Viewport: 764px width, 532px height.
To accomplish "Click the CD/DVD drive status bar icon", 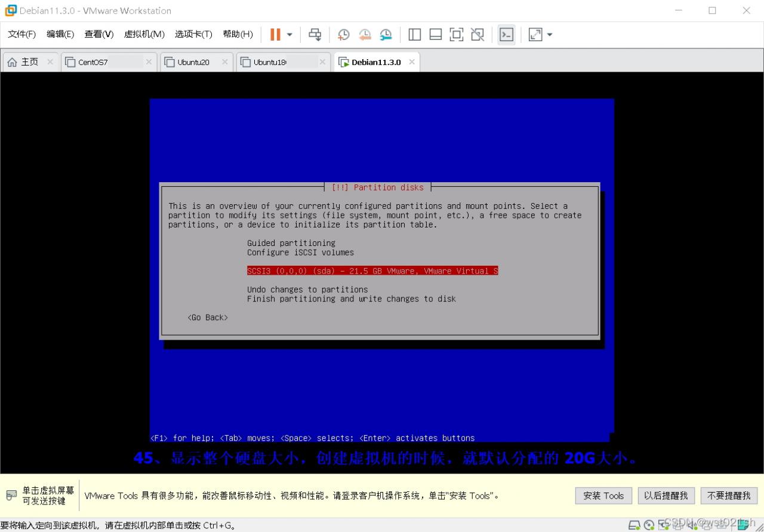I will 649,525.
